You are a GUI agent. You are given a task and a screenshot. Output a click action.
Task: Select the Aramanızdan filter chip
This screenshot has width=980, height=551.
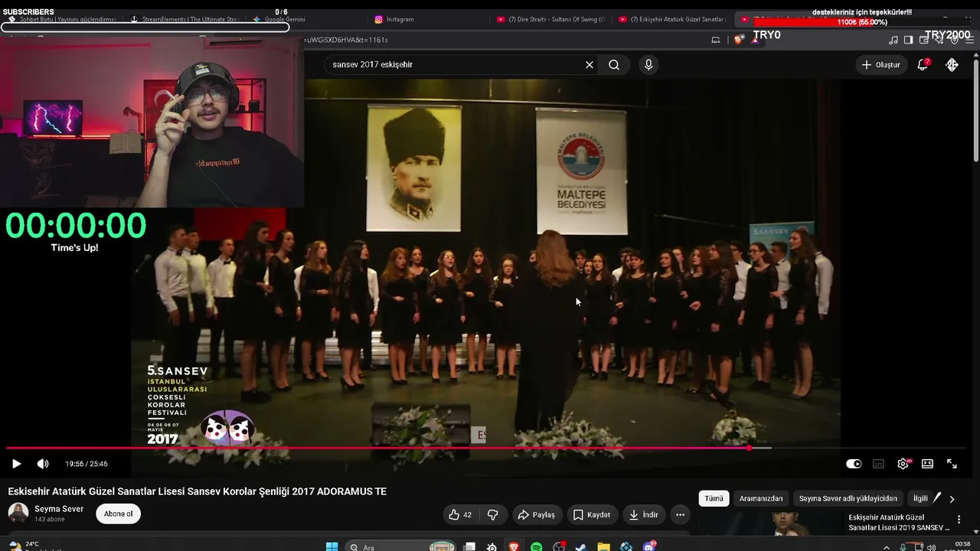tap(761, 498)
